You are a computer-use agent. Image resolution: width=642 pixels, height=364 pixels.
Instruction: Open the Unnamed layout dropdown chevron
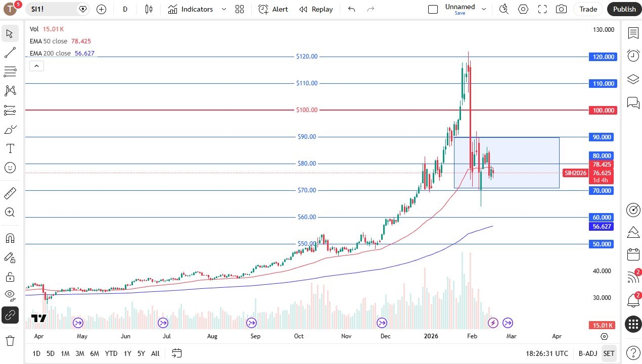tap(484, 9)
